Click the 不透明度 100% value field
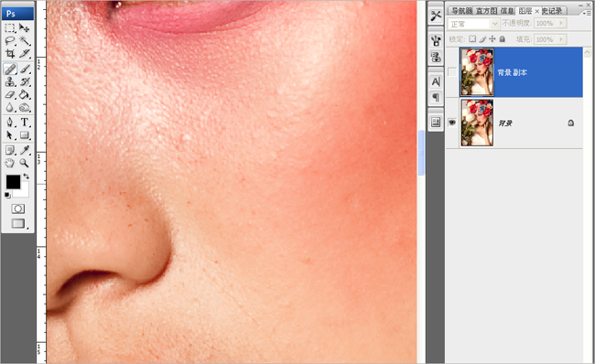This screenshot has height=364, width=595. coord(546,24)
